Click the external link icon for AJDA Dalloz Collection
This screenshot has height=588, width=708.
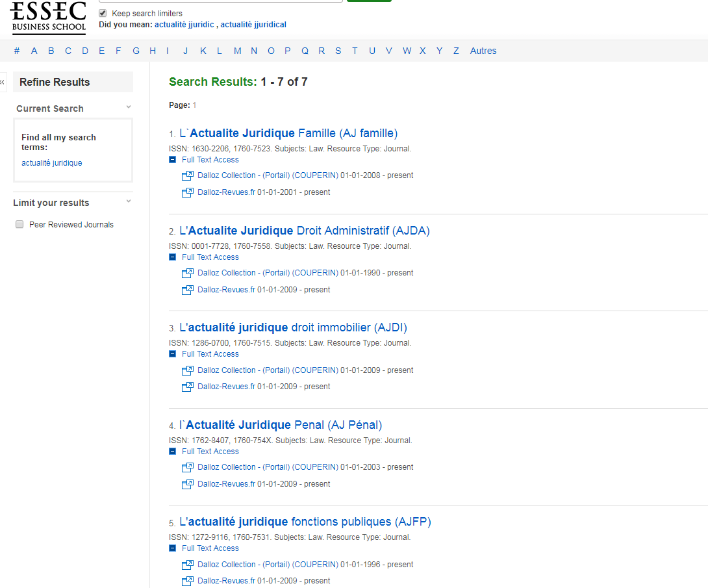pos(187,274)
